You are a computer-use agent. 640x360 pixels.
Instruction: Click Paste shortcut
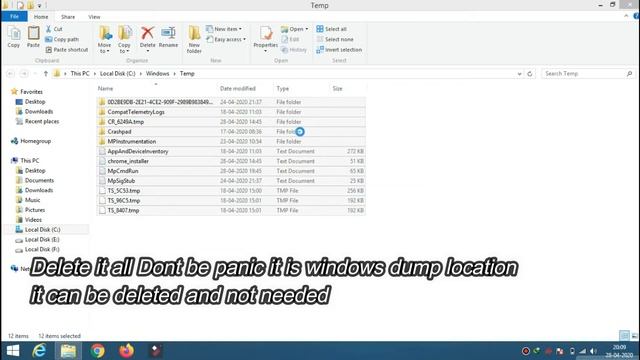pyautogui.click(x=67, y=49)
